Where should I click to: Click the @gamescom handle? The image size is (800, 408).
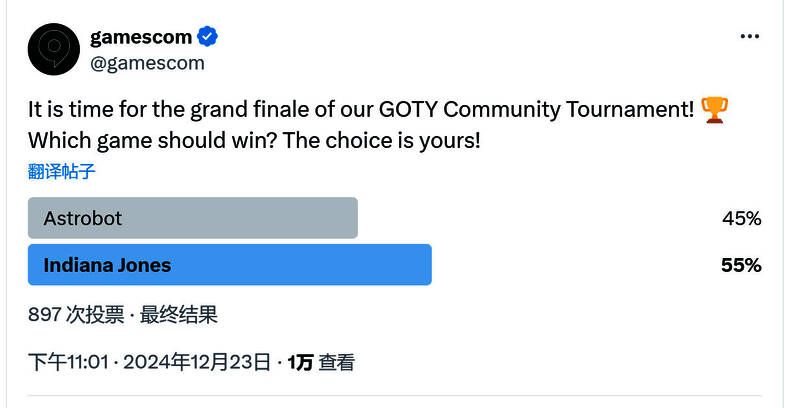[x=147, y=63]
